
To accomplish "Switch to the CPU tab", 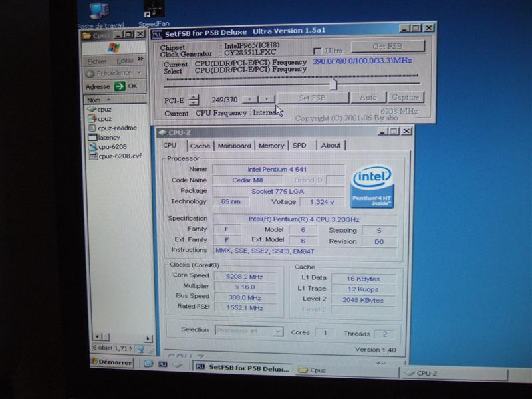I will click(170, 145).
